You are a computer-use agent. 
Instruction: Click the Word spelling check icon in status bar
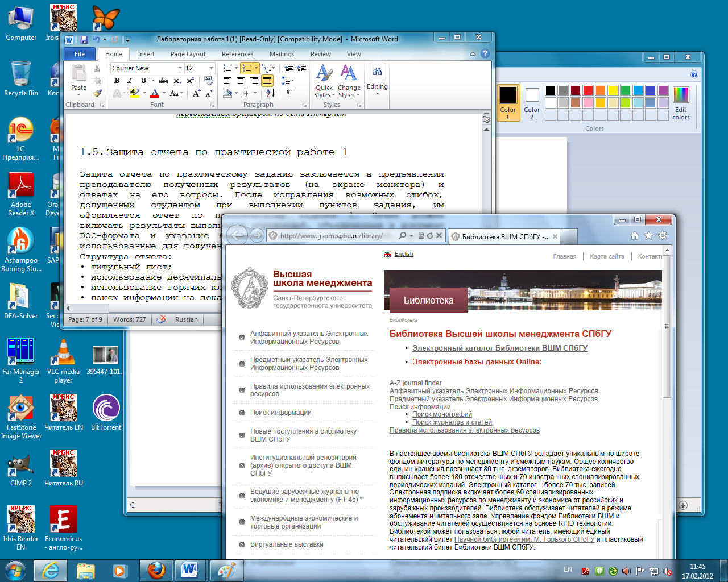click(161, 319)
